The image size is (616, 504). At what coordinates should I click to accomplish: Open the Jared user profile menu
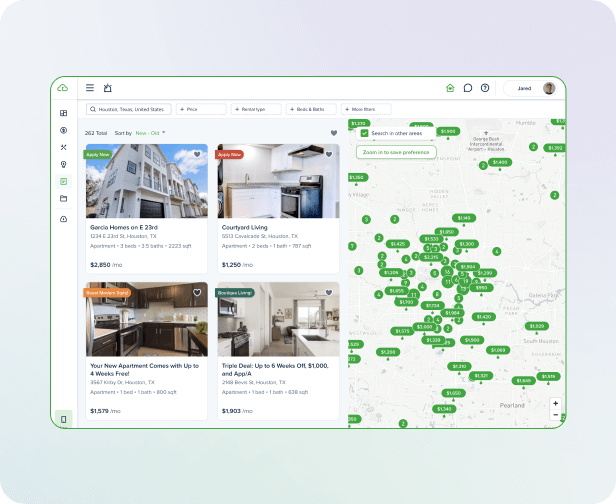point(532,88)
